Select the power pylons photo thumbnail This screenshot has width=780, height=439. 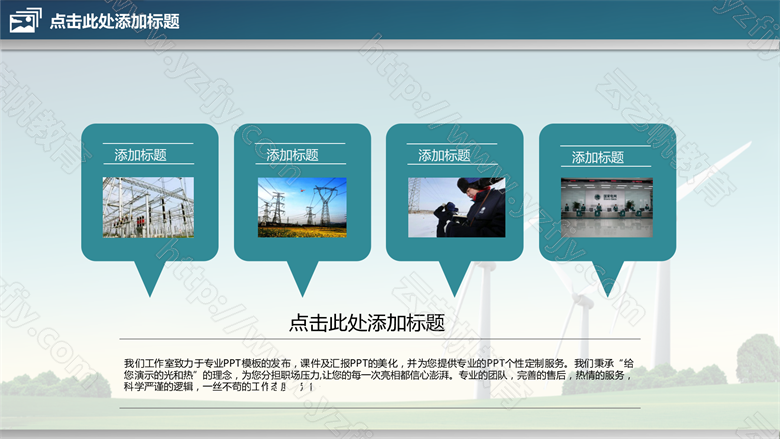coord(302,207)
